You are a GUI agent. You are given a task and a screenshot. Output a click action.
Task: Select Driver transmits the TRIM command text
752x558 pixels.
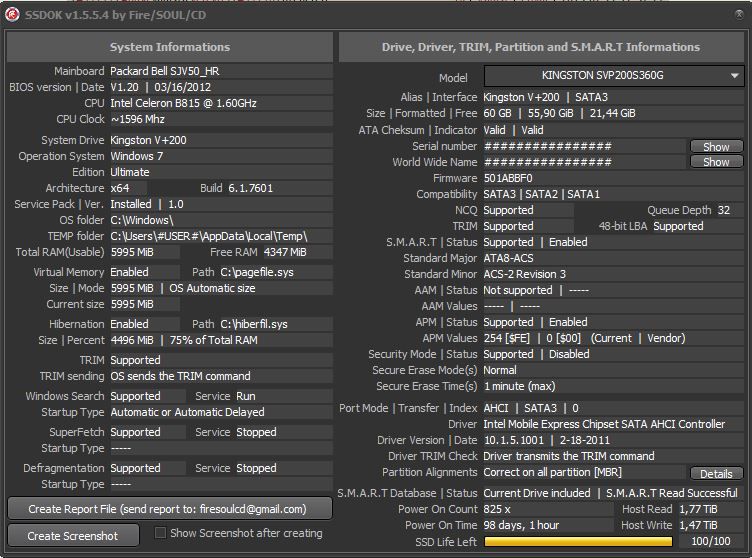click(569, 456)
